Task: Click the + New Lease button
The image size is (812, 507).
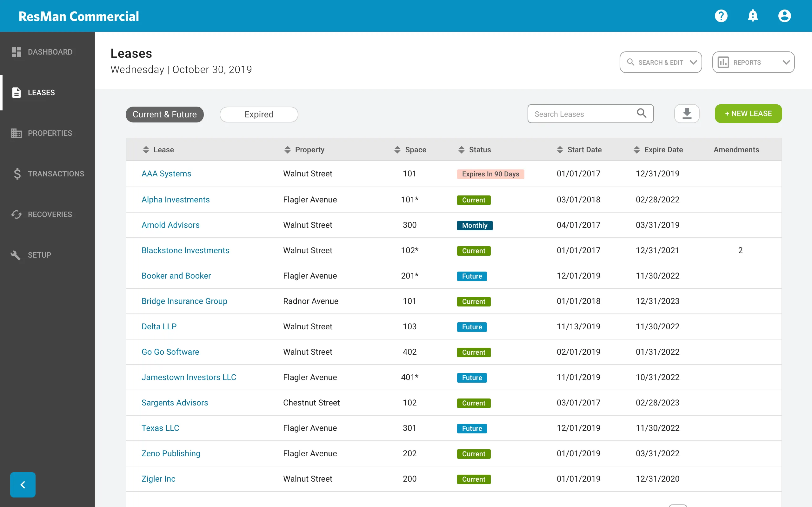Action: click(749, 113)
